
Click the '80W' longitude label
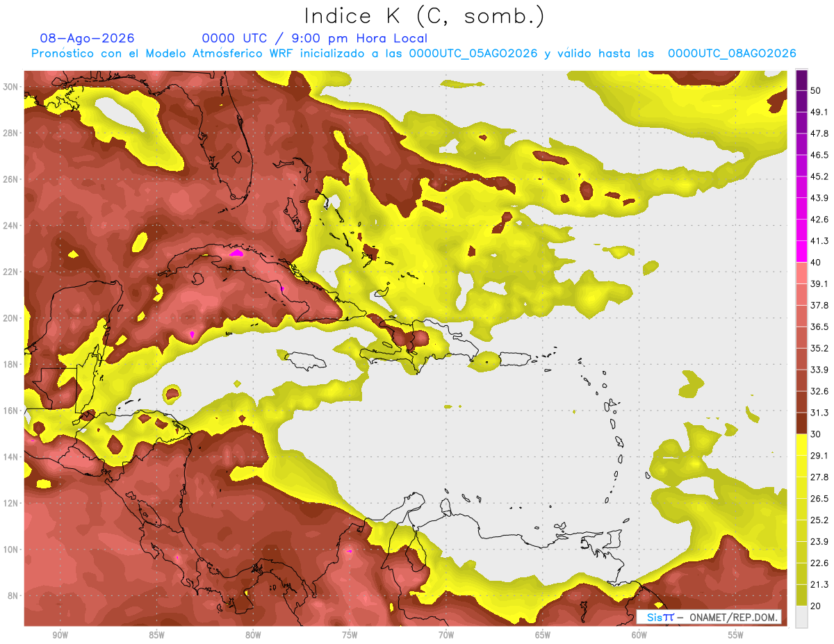point(253,635)
